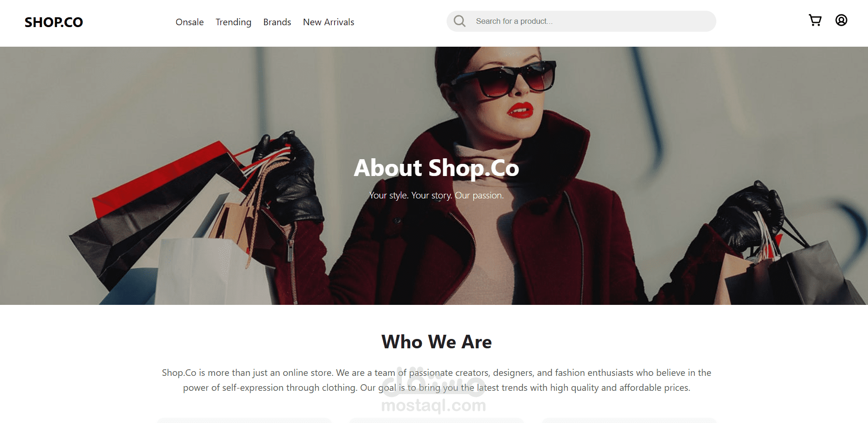
Task: Click the magnifying glass search icon
Action: click(x=460, y=21)
